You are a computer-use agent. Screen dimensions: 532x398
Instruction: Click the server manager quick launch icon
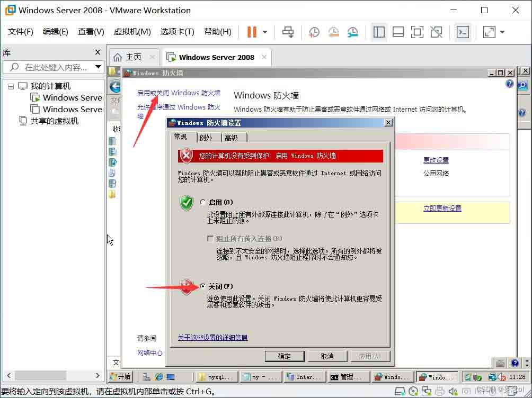tap(147, 377)
